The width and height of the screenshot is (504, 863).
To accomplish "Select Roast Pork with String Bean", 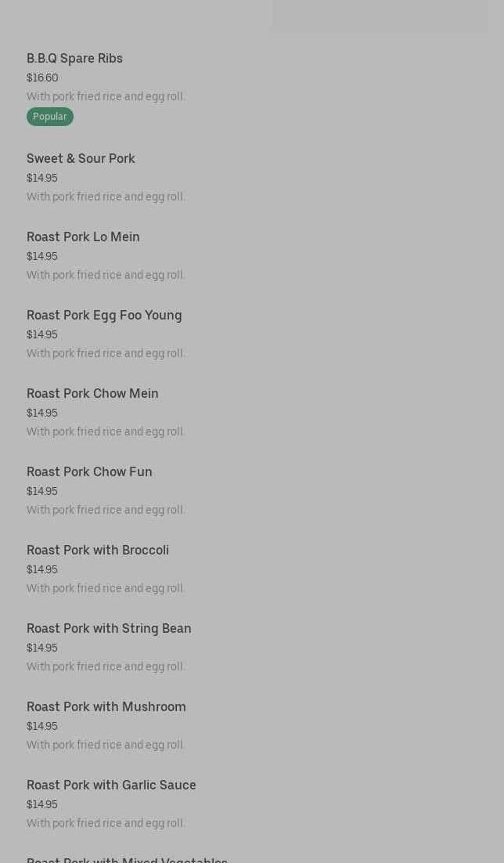I will (109, 629).
